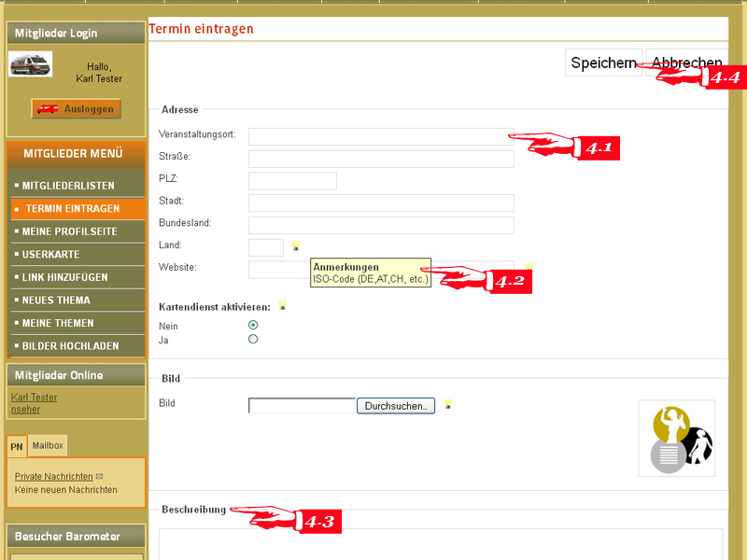The width and height of the screenshot is (747, 560).
Task: Click the Ausloggen button
Action: 77,108
